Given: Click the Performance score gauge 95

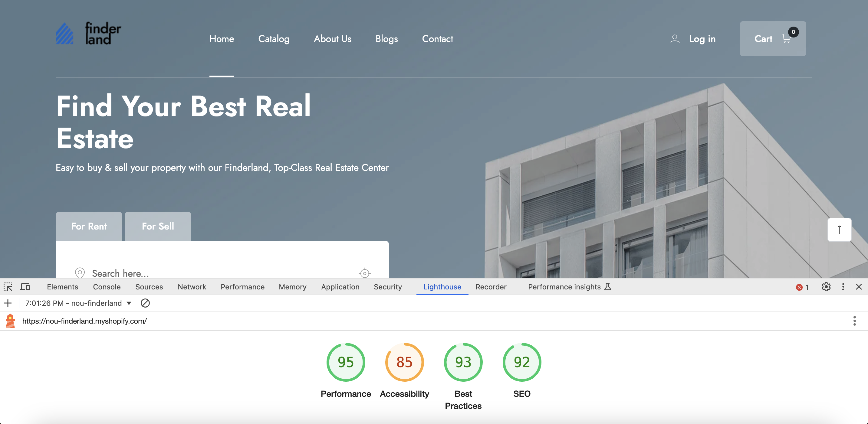Looking at the screenshot, I should 346,362.
